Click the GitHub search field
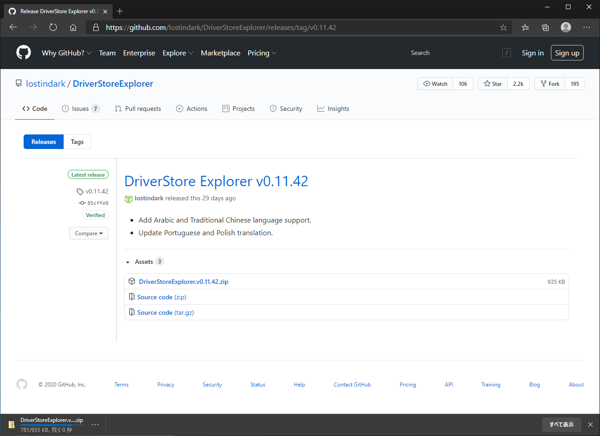The width and height of the screenshot is (600, 436). pos(450,53)
